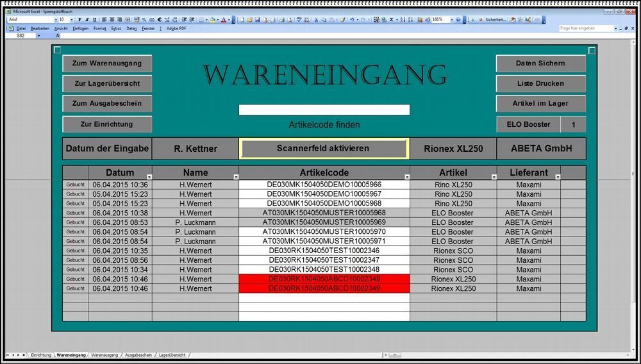Open the Artikelcode column filter dropdown

tap(406, 176)
